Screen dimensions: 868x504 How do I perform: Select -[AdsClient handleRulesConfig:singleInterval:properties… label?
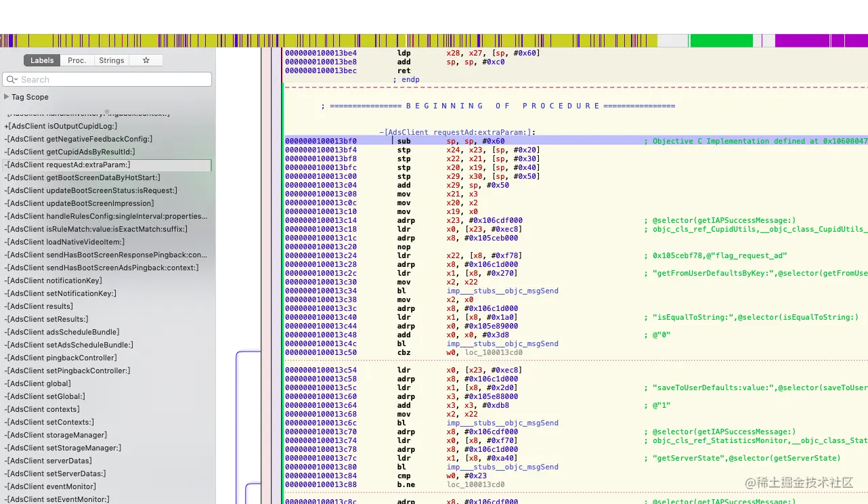106,216
